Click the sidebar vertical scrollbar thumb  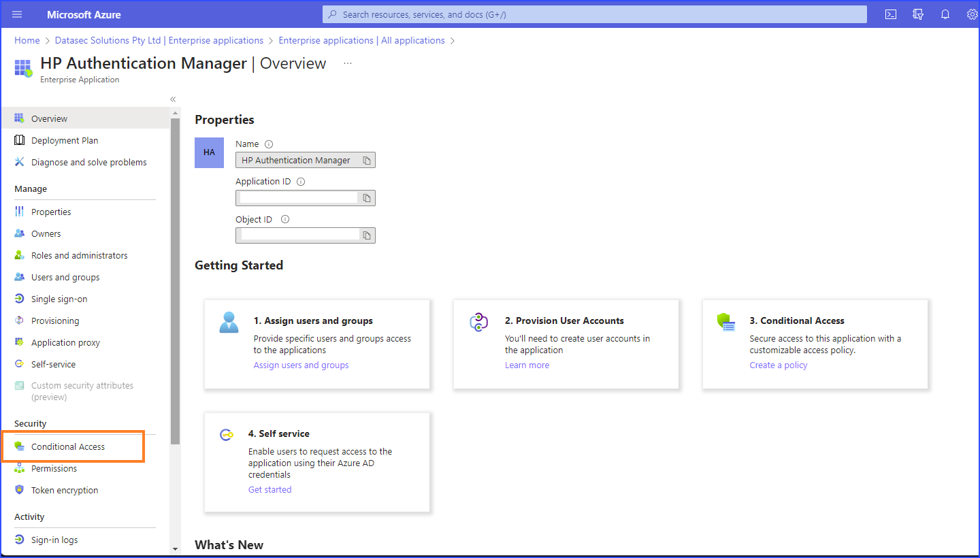click(x=175, y=281)
